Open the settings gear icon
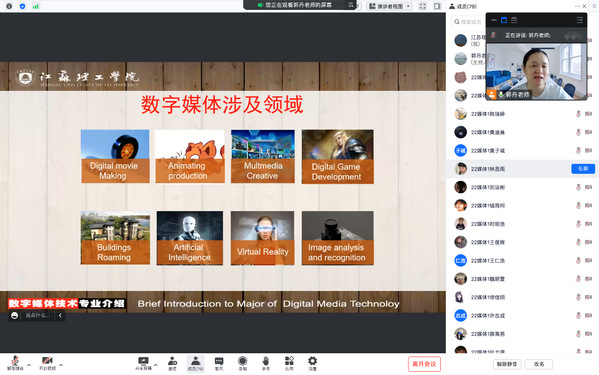Viewport: 599px width, 375px height. tap(312, 363)
